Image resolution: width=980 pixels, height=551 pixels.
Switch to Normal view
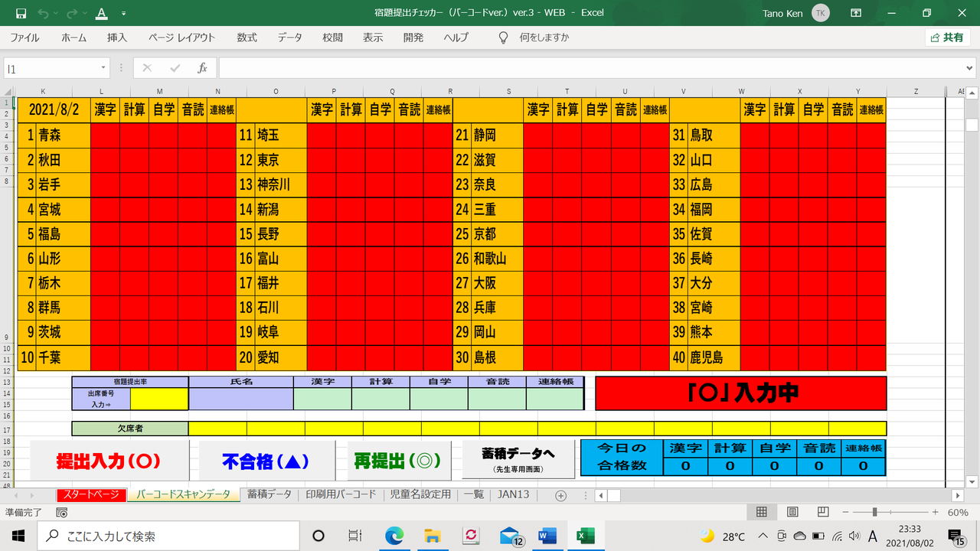[x=762, y=512]
